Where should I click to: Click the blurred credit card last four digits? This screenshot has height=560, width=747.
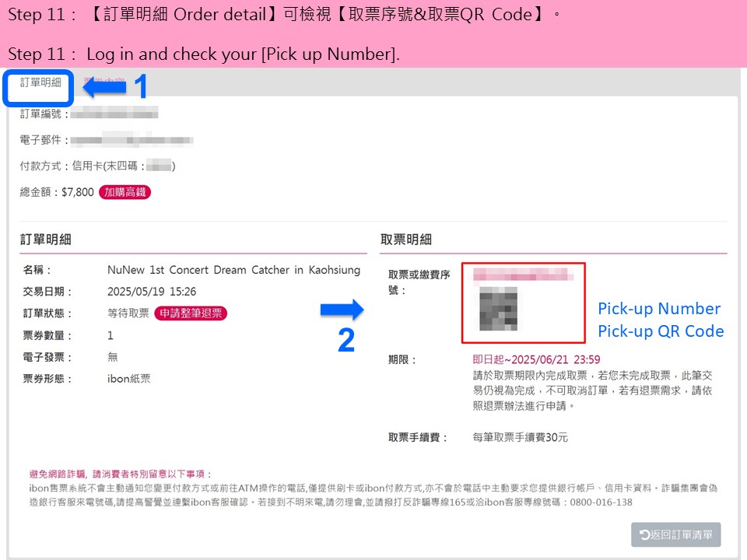pyautogui.click(x=159, y=166)
